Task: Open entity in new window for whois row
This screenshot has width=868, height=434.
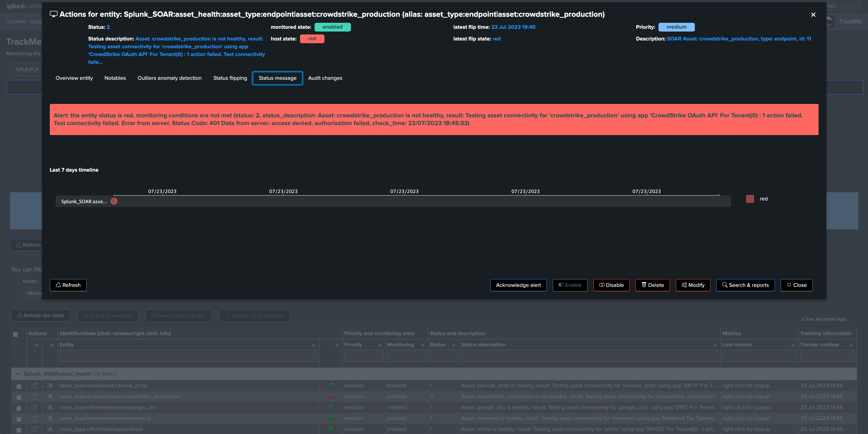Action: pyautogui.click(x=34, y=429)
